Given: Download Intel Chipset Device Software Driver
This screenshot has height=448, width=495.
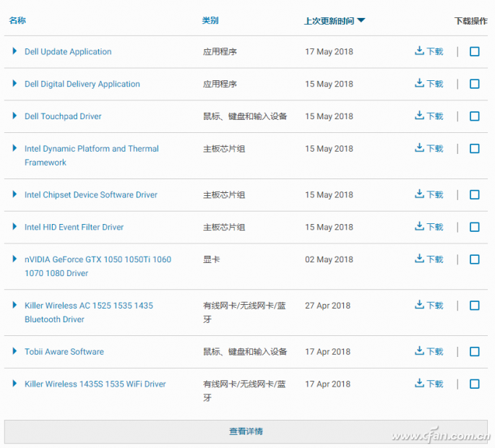Looking at the screenshot, I should pyautogui.click(x=429, y=194).
